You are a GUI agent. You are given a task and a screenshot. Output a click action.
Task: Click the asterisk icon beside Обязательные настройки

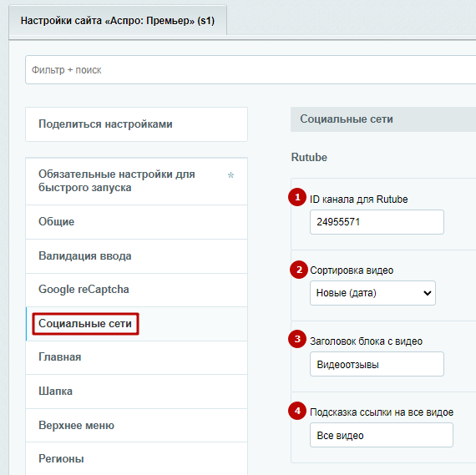[230, 175]
